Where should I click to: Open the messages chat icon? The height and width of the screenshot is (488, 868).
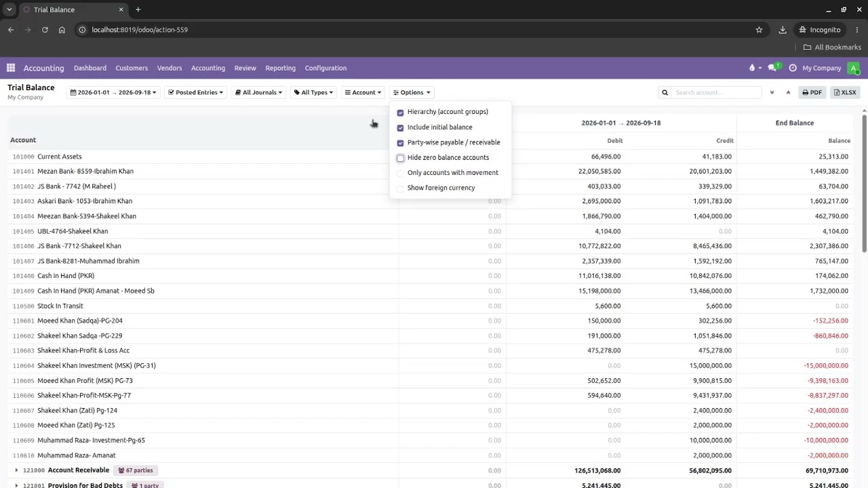point(773,68)
